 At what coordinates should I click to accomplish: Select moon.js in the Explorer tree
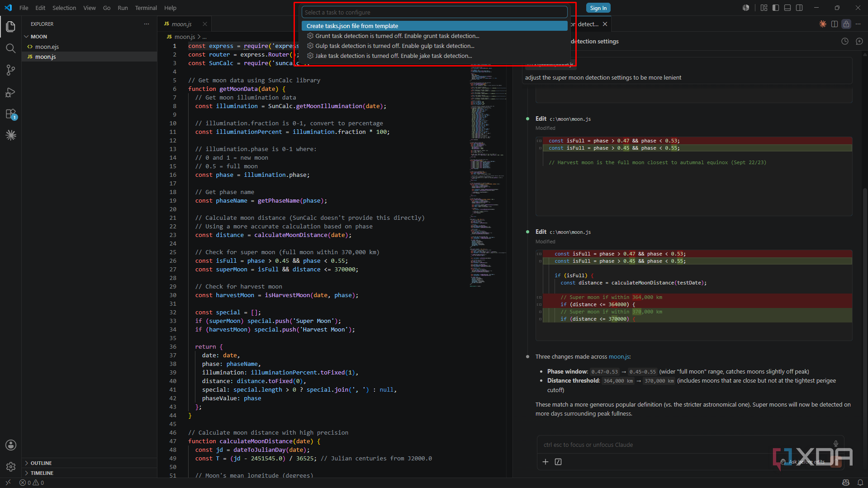click(89, 57)
